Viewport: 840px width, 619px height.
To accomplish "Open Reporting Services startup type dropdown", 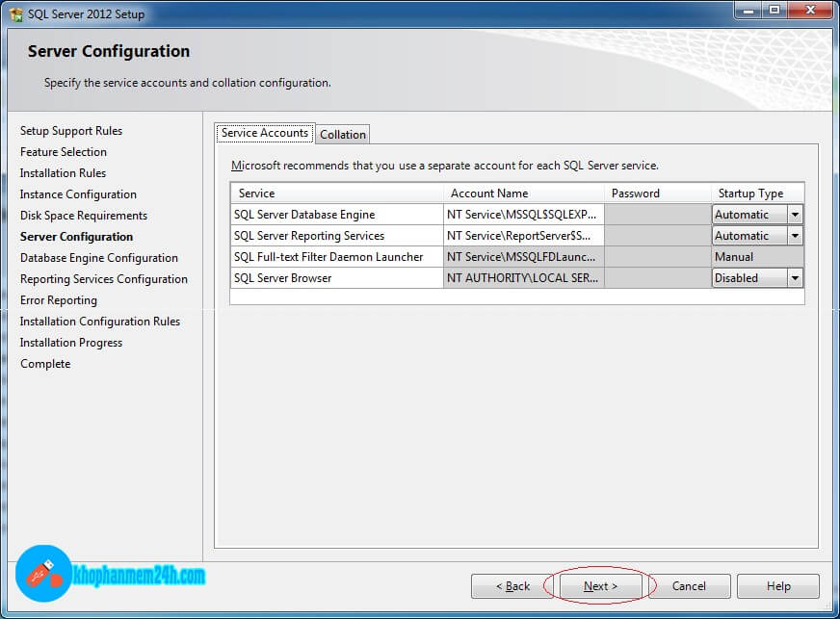I will pos(795,236).
